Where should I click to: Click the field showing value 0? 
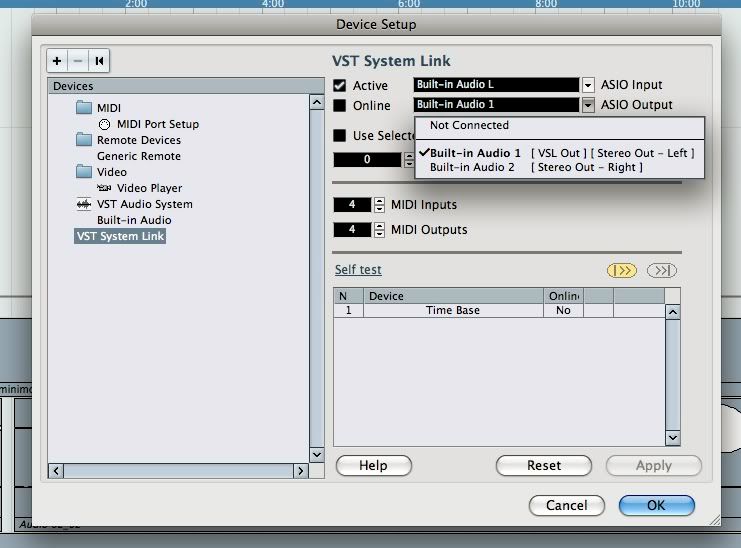[x=367, y=160]
